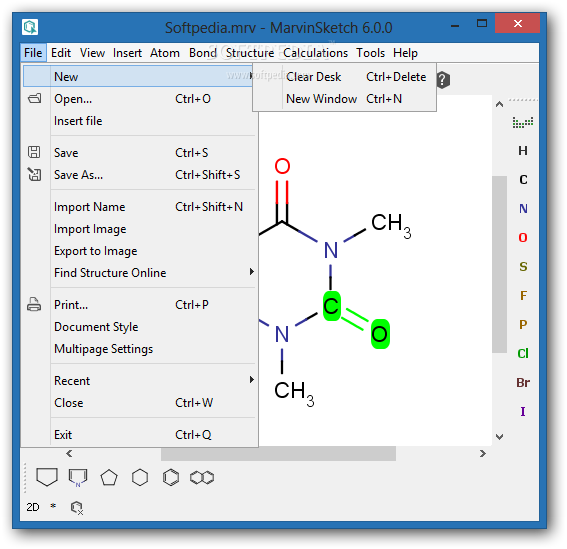Viewport: 567px width, 549px height.
Task: Click the canvas vertical scrollbar thumb
Action: click(499, 264)
